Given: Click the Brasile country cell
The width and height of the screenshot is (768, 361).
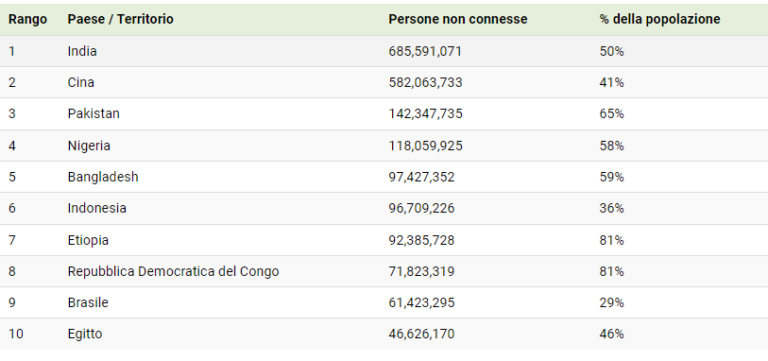Looking at the screenshot, I should coord(88,303).
